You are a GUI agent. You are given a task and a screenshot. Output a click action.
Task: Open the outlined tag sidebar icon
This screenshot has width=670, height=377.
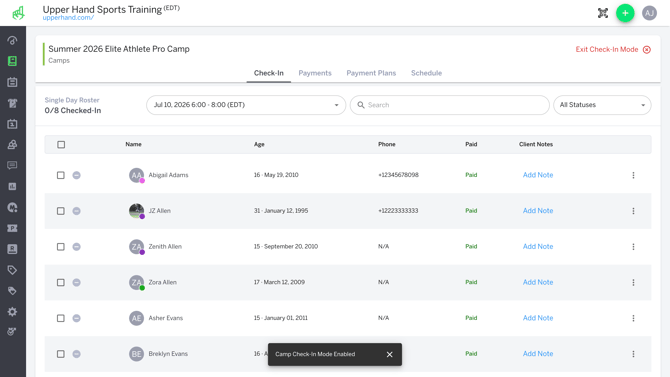tap(12, 270)
